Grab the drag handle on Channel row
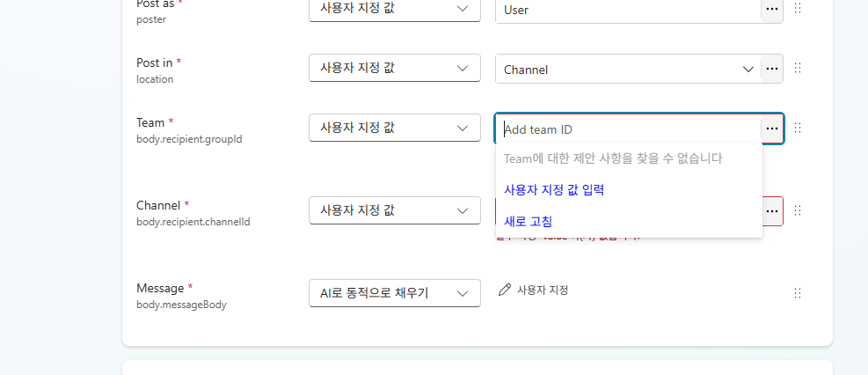 click(798, 210)
